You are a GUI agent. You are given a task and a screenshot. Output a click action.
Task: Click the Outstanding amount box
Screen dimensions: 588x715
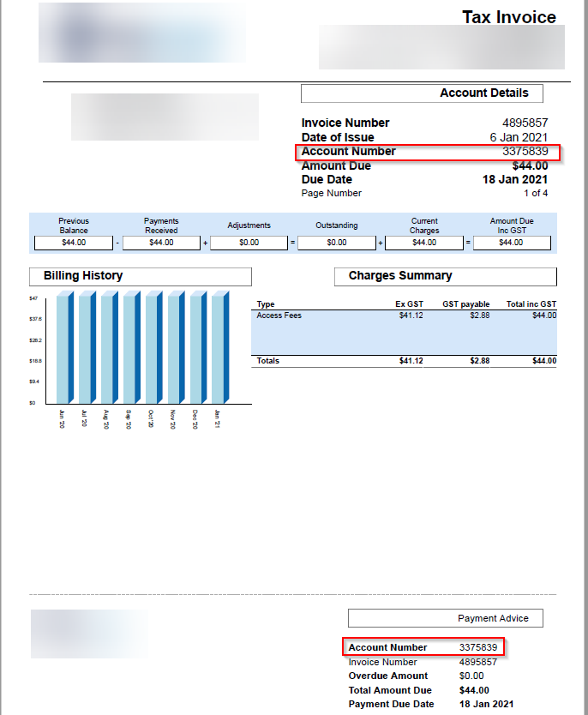click(337, 243)
